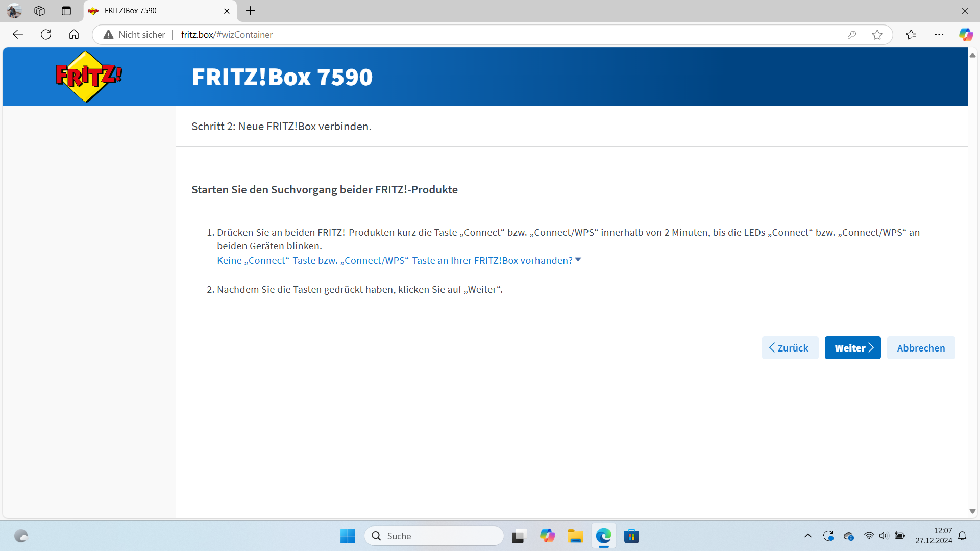The width and height of the screenshot is (980, 551).
Task: Open the password manager key icon
Action: tap(851, 35)
